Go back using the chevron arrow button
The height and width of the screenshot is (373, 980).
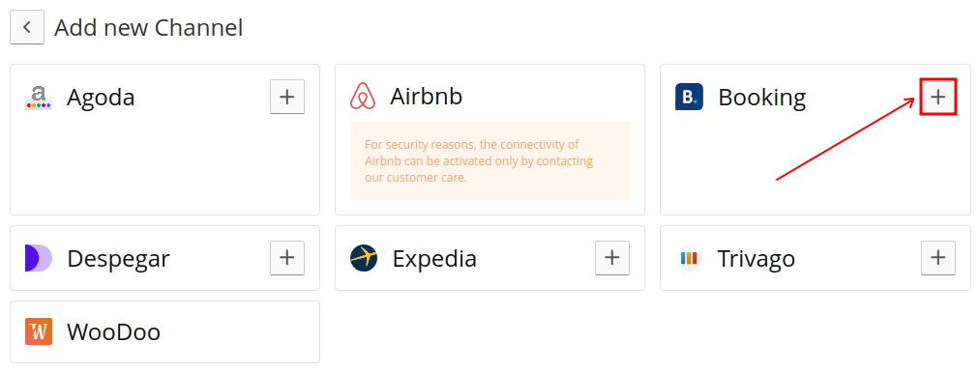tap(27, 27)
